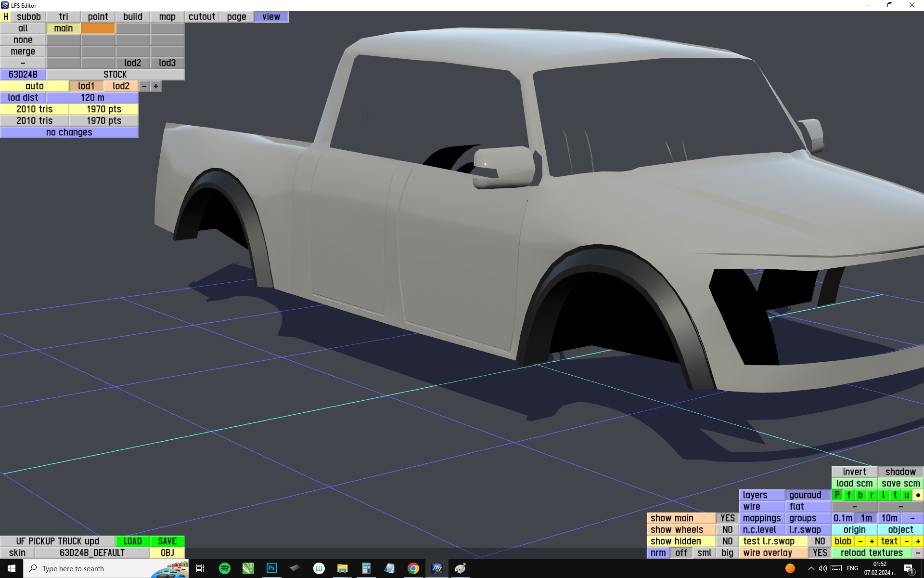Switch to the build tab
The width and height of the screenshot is (924, 578).
[132, 16]
